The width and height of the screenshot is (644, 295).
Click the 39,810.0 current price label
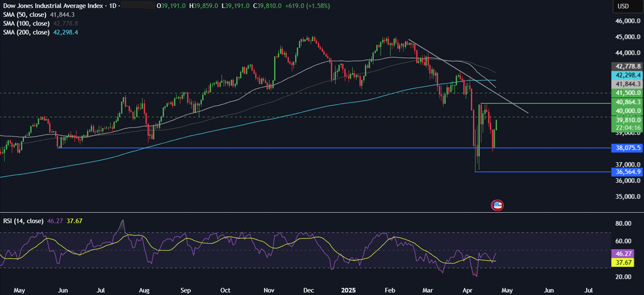point(627,120)
